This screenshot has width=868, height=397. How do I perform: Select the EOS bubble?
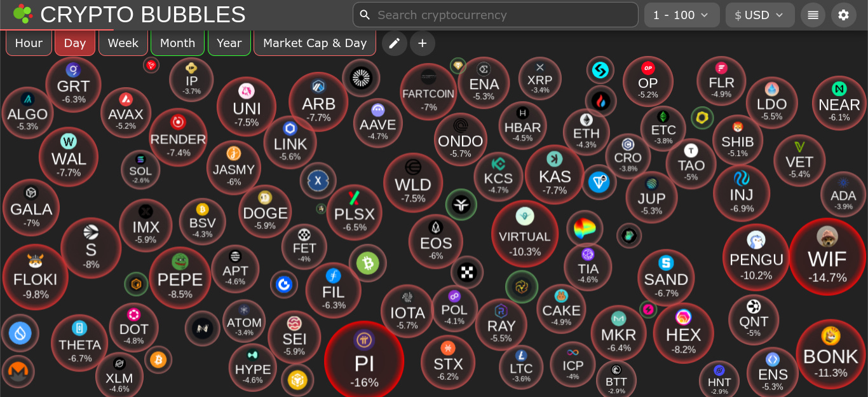(x=436, y=242)
